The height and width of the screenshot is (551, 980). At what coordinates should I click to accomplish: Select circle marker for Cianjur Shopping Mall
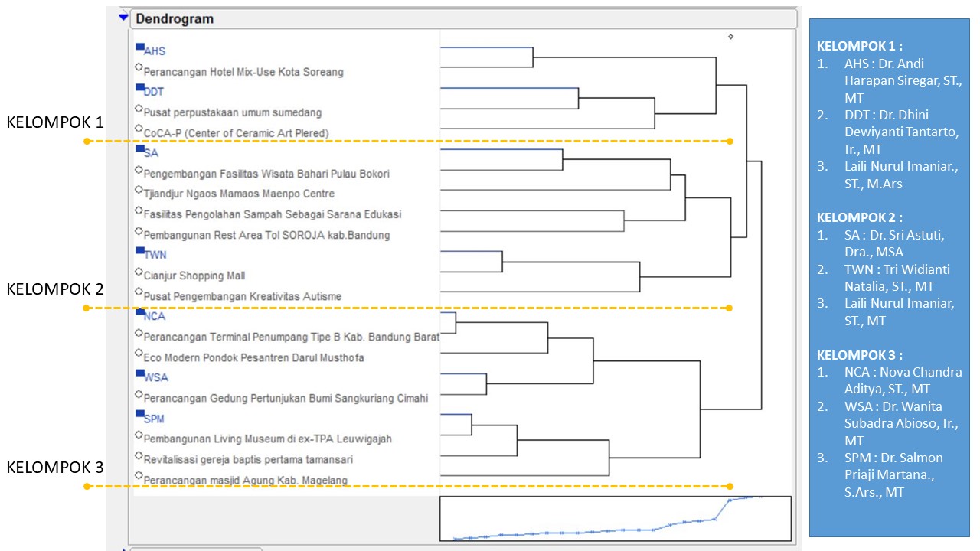point(139,272)
